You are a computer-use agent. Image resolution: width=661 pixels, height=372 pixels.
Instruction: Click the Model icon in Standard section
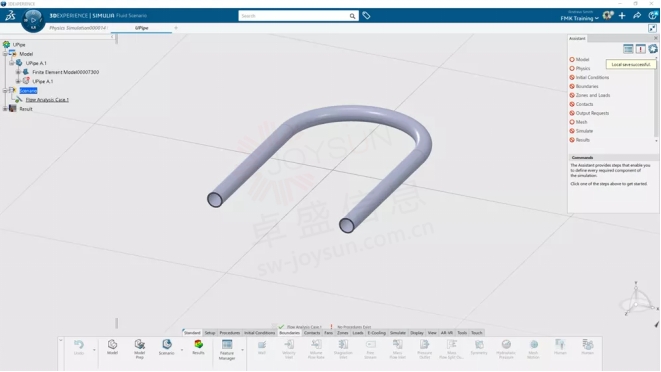click(112, 347)
